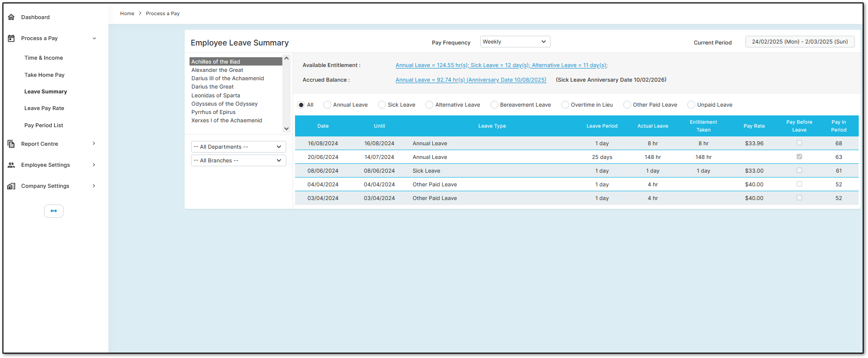Click the Home breadcrumb link
Screen dimensions: 868x358
127,13
